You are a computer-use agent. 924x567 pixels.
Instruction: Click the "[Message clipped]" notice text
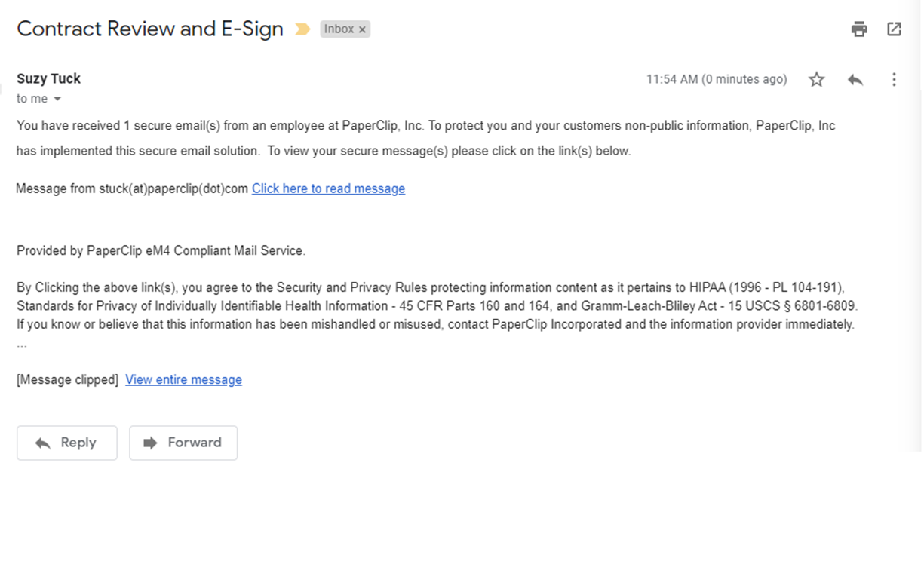67,379
